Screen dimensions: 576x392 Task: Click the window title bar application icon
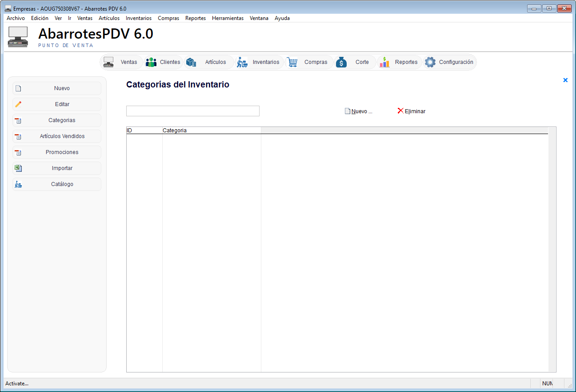(x=8, y=8)
